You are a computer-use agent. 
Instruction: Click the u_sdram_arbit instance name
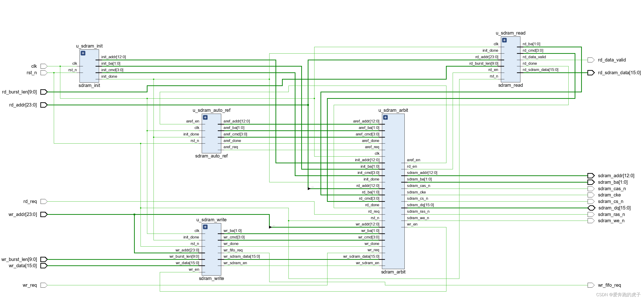(393, 110)
